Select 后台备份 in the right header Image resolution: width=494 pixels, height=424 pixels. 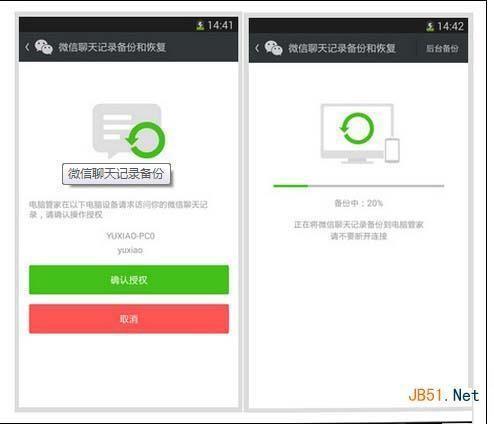click(x=442, y=49)
